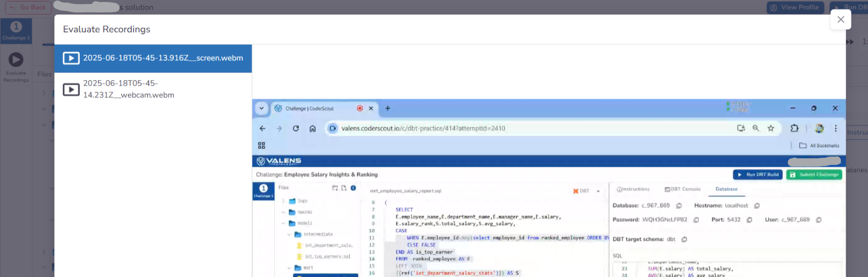Click the copy icon beside Port 5432
The image size is (868, 277).
click(x=750, y=220)
